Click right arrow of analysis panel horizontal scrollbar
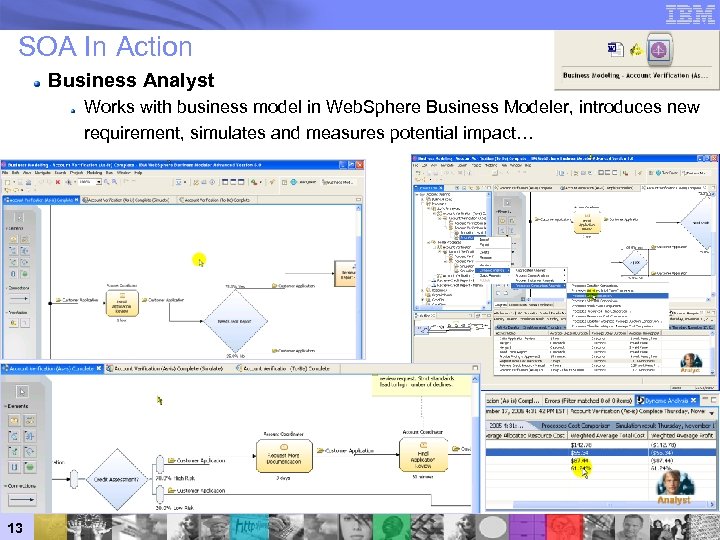The width and height of the screenshot is (720, 540). (x=712, y=505)
